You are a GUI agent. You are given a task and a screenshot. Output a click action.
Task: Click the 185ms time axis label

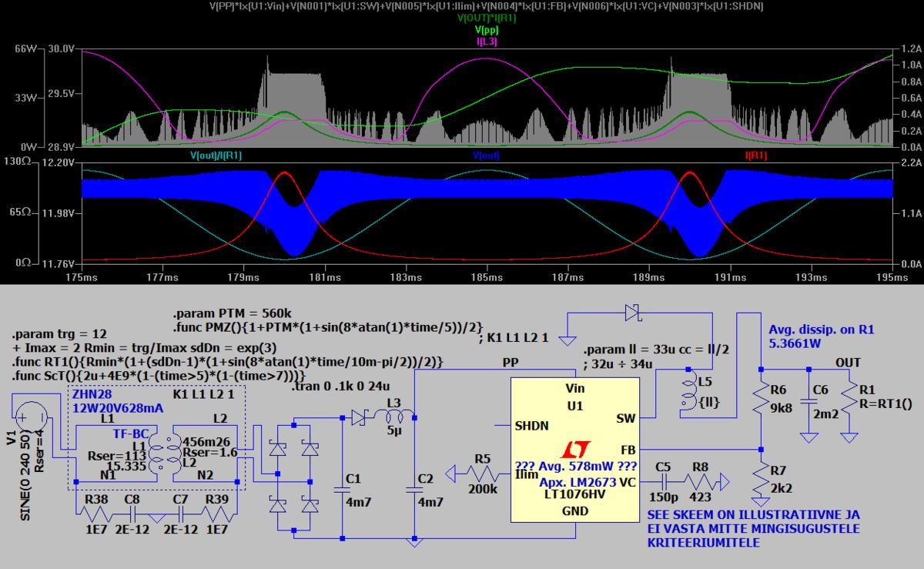point(487,276)
